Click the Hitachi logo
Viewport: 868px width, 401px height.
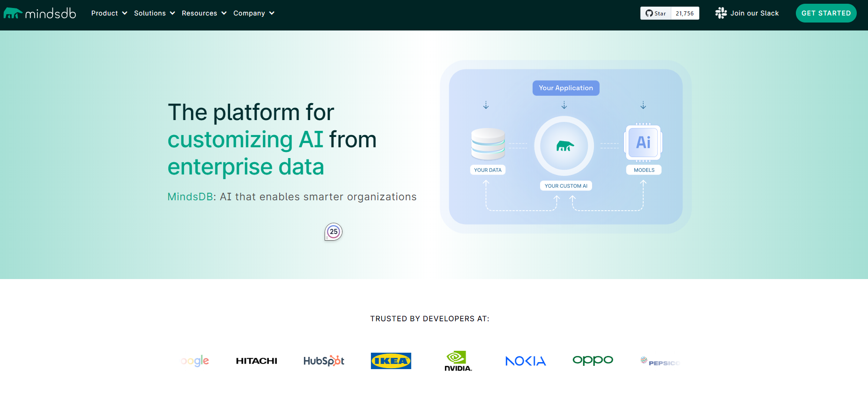click(x=257, y=361)
